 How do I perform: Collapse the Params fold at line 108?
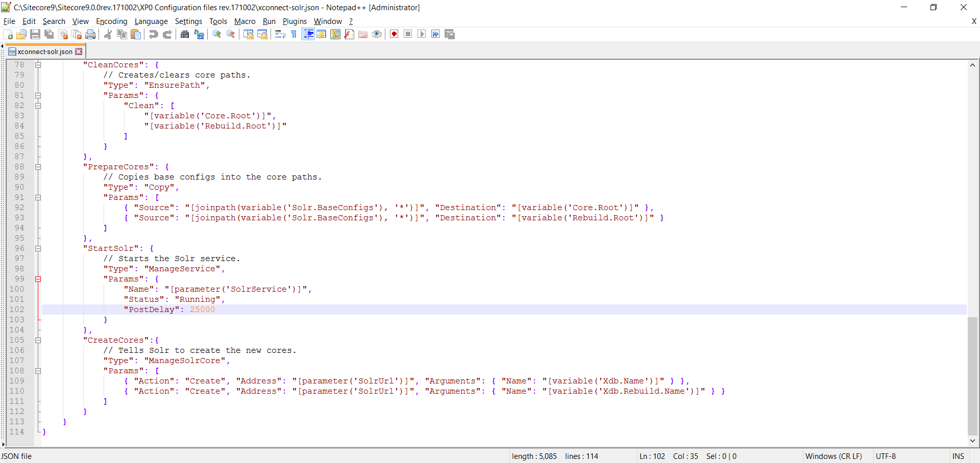(x=38, y=371)
